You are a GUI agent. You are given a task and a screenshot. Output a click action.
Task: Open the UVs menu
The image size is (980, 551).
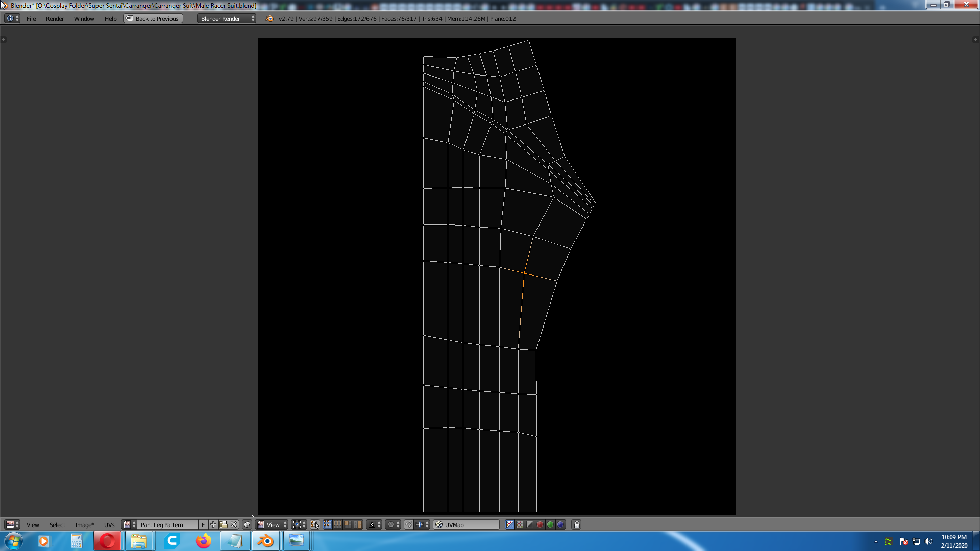[x=109, y=524]
